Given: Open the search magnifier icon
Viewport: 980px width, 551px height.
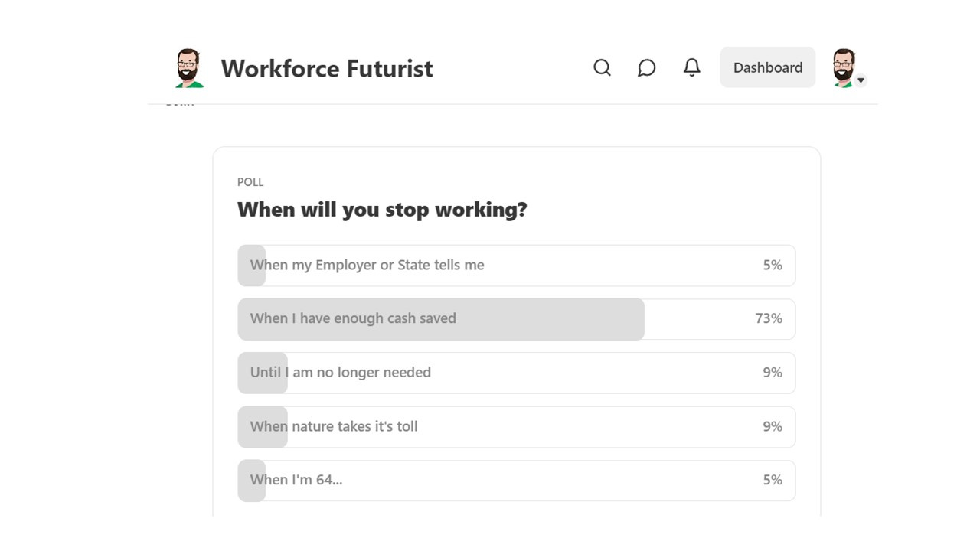Looking at the screenshot, I should click(602, 67).
